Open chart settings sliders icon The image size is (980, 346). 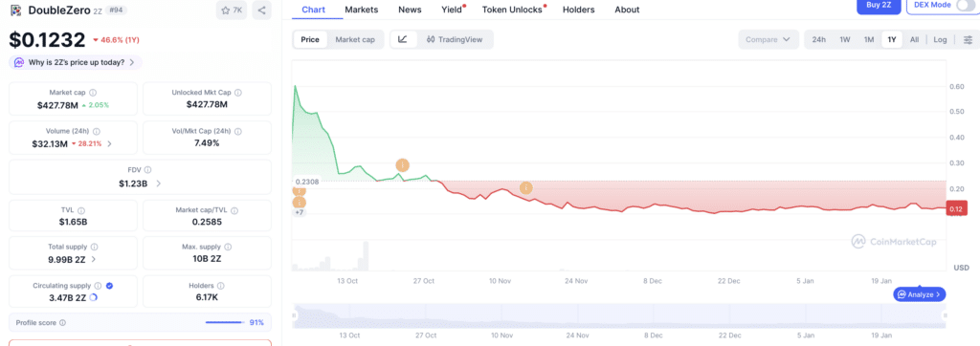click(x=968, y=39)
